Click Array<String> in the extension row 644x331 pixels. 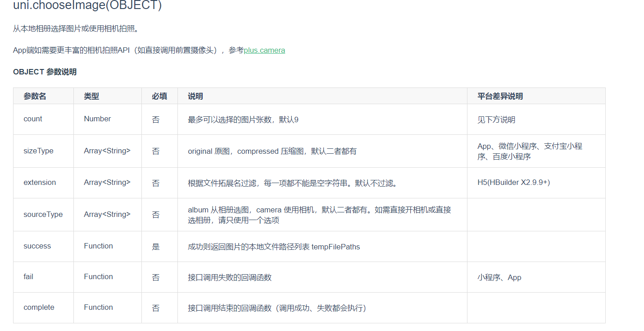click(107, 183)
